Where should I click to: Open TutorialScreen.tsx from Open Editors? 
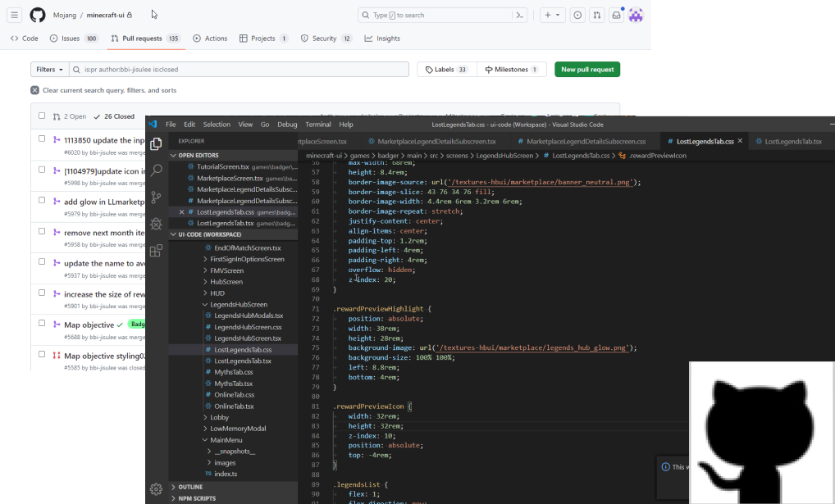coord(222,167)
